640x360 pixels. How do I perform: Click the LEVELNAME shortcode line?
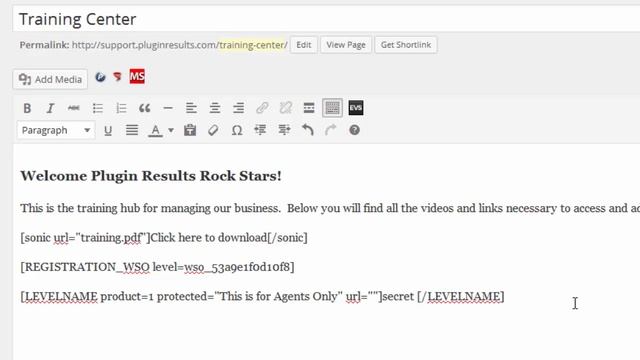262,296
